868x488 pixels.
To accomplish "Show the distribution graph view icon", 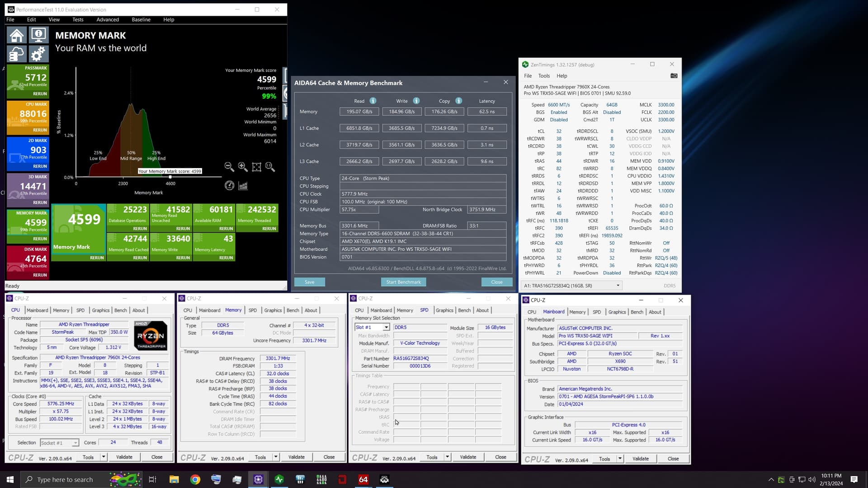I will tap(243, 186).
